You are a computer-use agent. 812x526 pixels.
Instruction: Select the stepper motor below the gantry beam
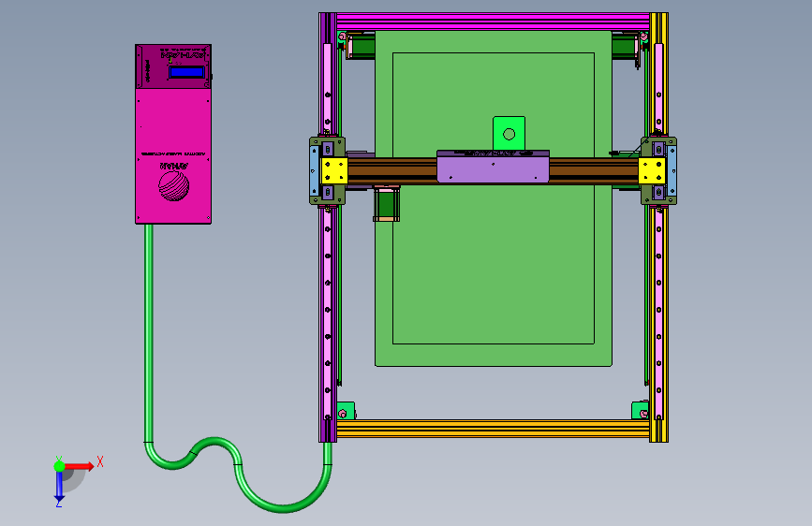(386, 203)
